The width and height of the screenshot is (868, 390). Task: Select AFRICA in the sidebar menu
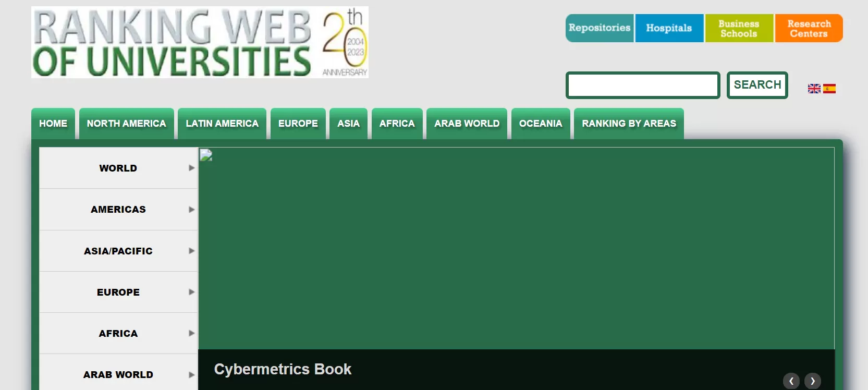click(x=118, y=333)
